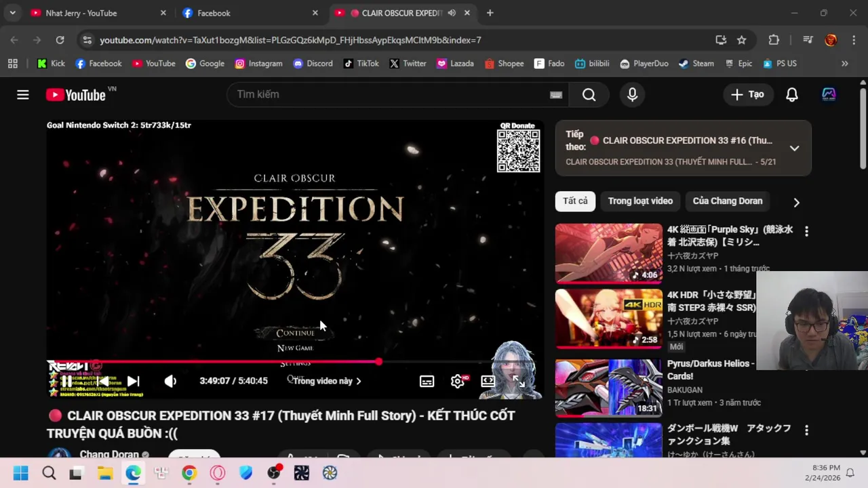The image size is (868, 488).
Task: Bookmark this page with star
Action: [742, 40]
